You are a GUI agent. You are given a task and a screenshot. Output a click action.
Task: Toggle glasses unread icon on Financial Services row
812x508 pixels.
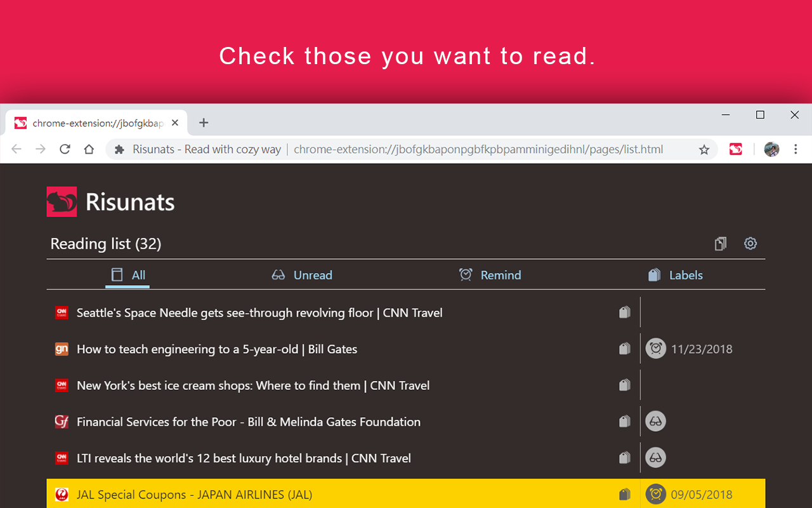pos(656,421)
